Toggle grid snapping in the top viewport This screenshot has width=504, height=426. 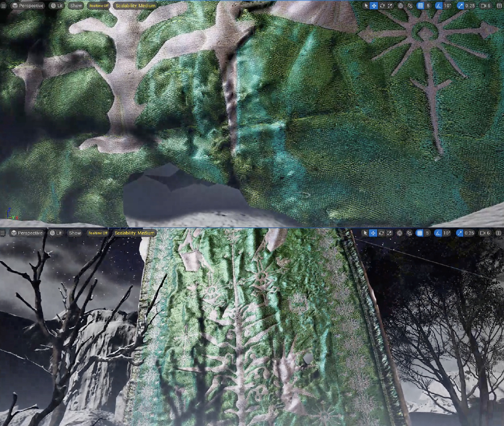420,6
